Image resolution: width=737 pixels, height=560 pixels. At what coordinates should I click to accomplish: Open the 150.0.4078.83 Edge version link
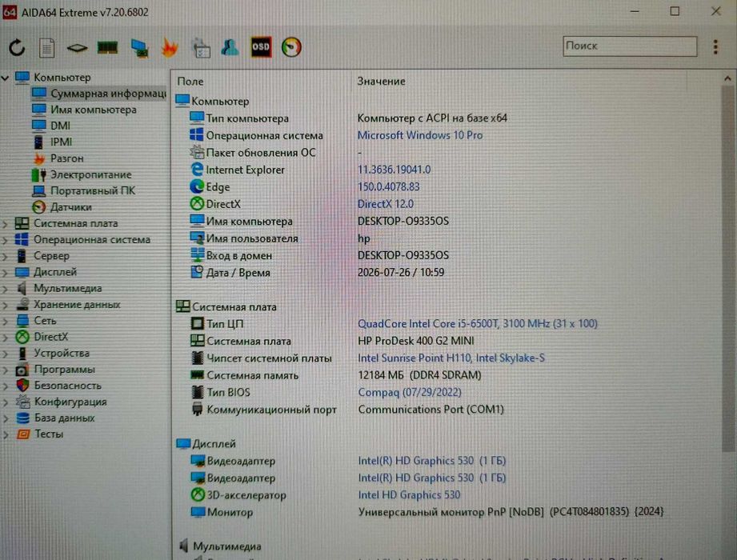pos(388,186)
